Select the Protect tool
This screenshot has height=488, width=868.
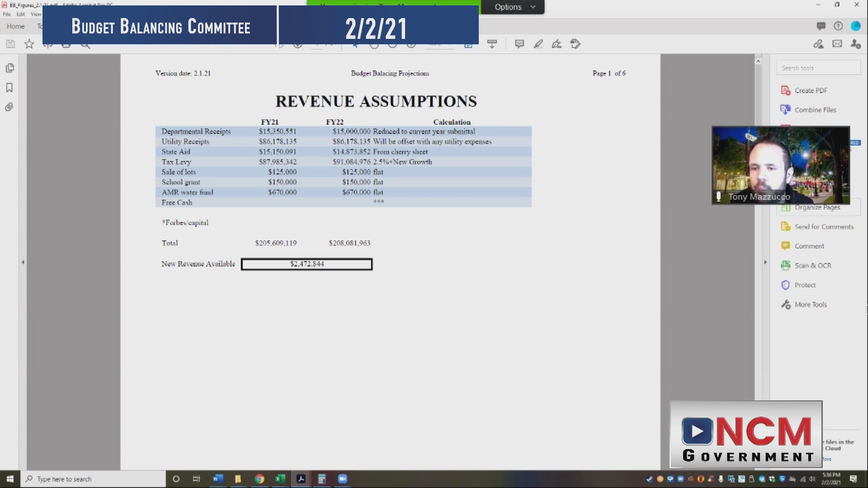(x=805, y=285)
